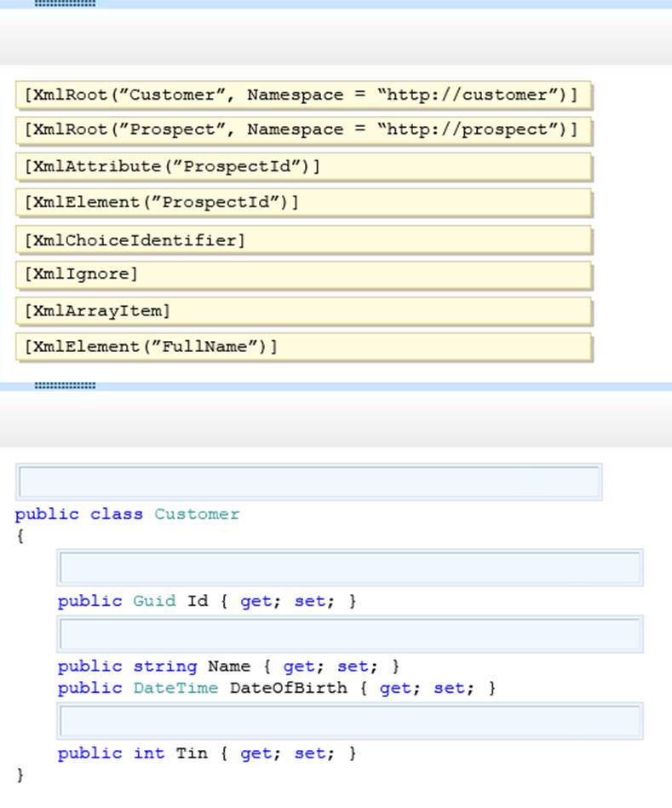Click empty slot above public class Customer
Image resolution: width=672 pixels, height=808 pixels.
[x=308, y=482]
